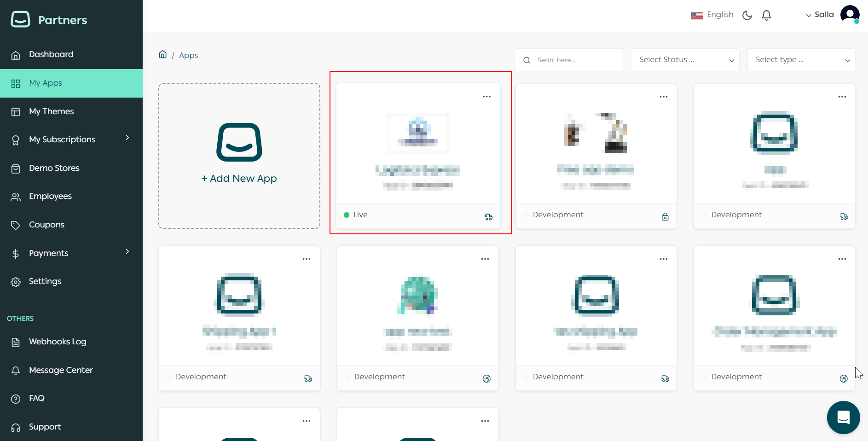Select the Coupons tag icon
Viewport: 868px width, 441px height.
click(x=16, y=225)
